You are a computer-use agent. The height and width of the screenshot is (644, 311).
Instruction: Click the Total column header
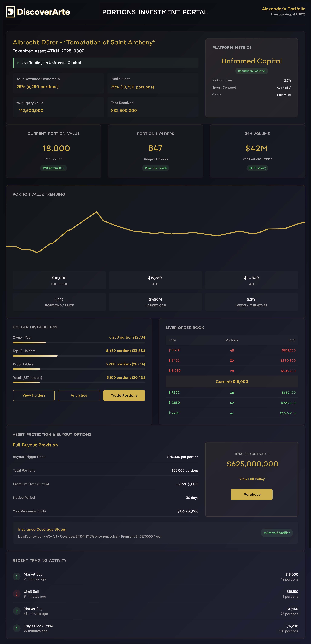click(x=292, y=340)
